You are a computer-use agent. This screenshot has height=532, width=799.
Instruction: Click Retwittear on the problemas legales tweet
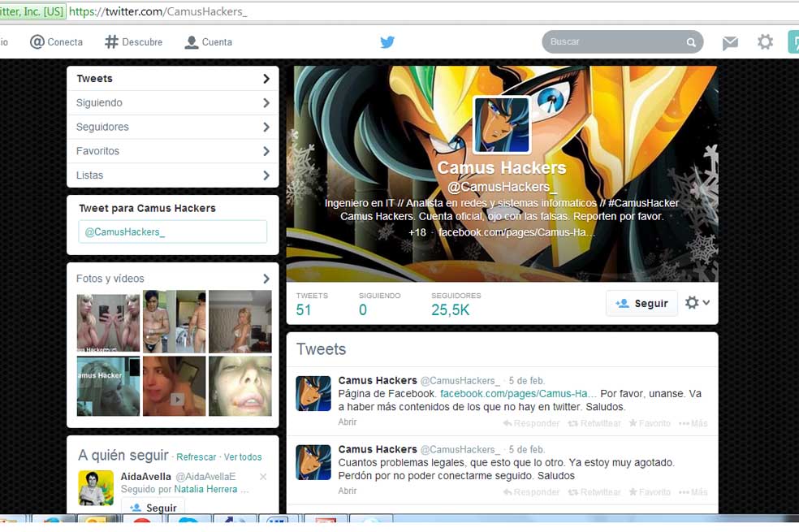pos(594,492)
